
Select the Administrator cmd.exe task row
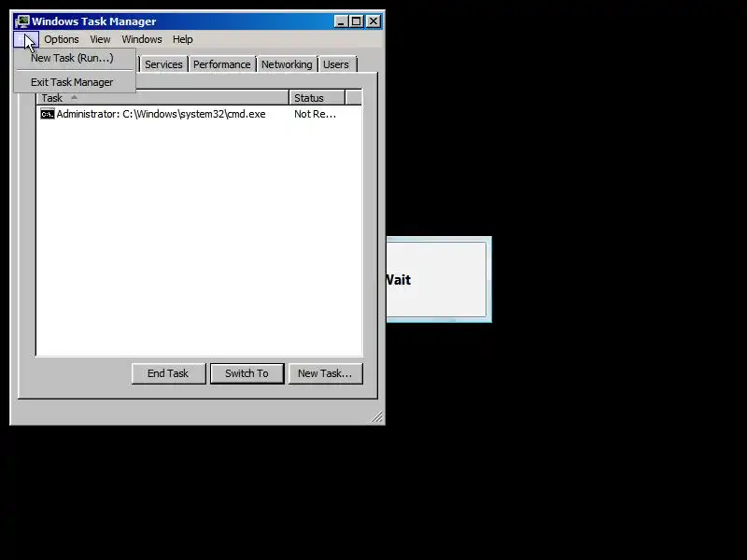[199, 114]
